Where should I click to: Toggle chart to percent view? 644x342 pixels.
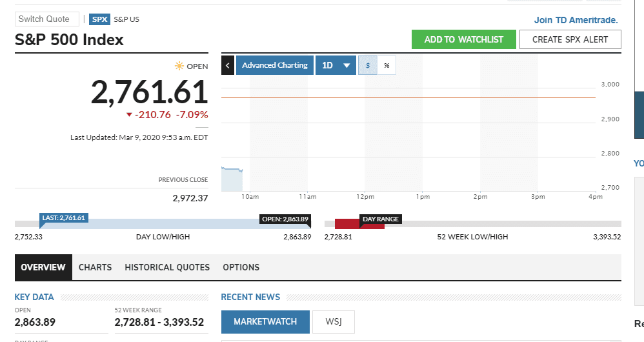387,65
